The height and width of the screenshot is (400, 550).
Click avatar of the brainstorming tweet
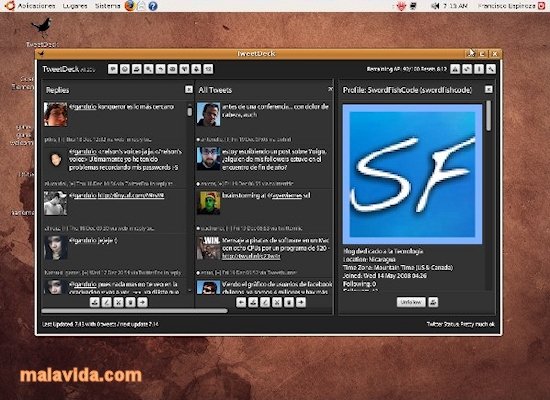click(208, 203)
